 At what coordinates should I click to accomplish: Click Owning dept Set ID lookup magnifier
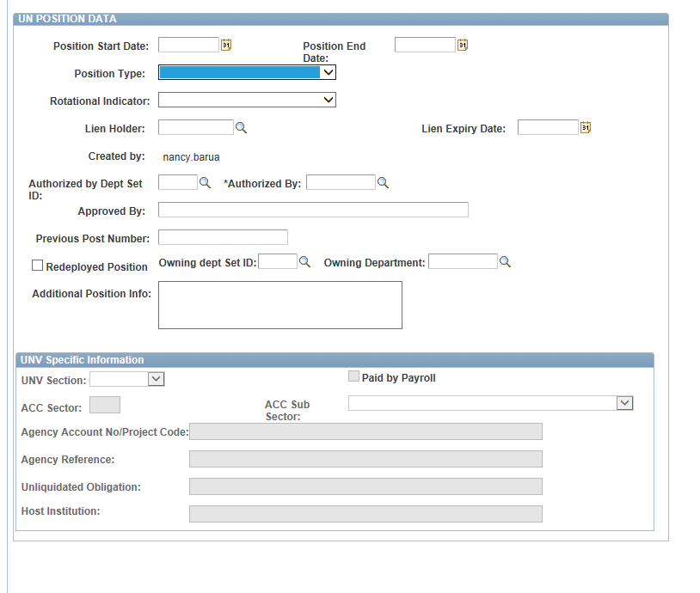coord(304,261)
